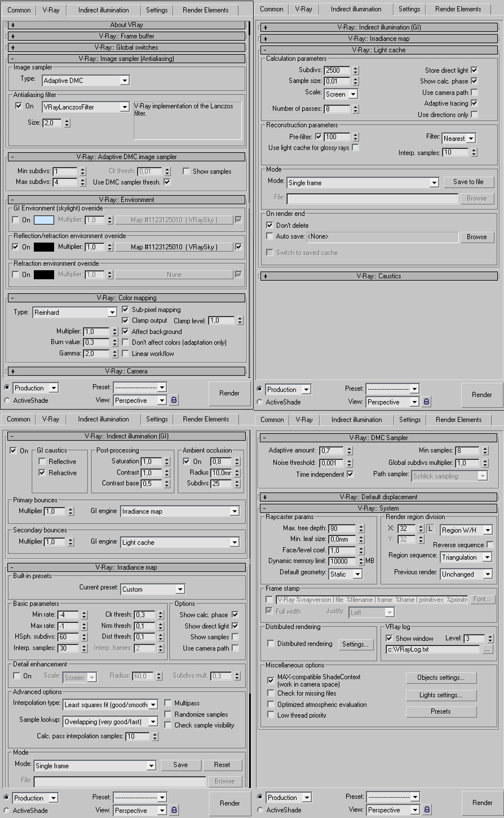Image resolution: width=504 pixels, height=818 pixels.
Task: Enable the Randomize samples checkbox
Action: 168,714
